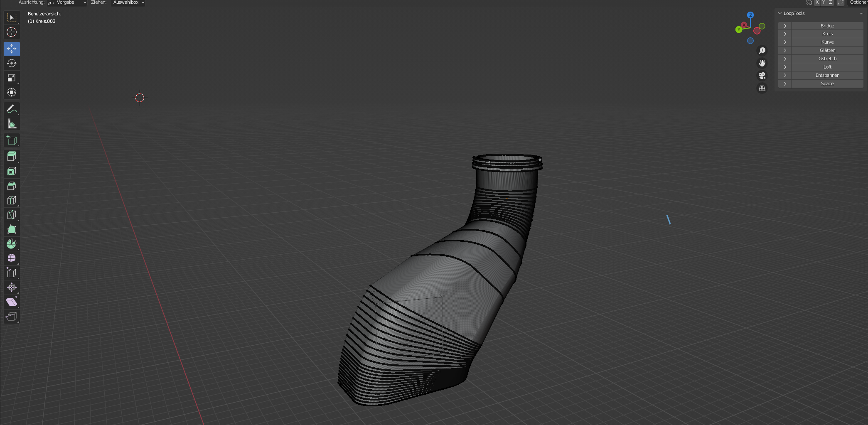Viewport: 868px width, 425px height.
Task: Apply the Glätten operator
Action: click(827, 51)
